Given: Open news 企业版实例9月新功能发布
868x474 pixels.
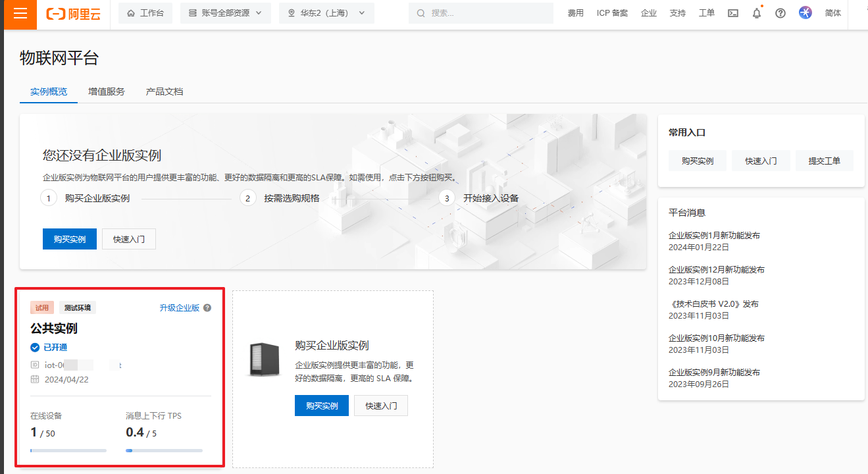Looking at the screenshot, I should [715, 372].
